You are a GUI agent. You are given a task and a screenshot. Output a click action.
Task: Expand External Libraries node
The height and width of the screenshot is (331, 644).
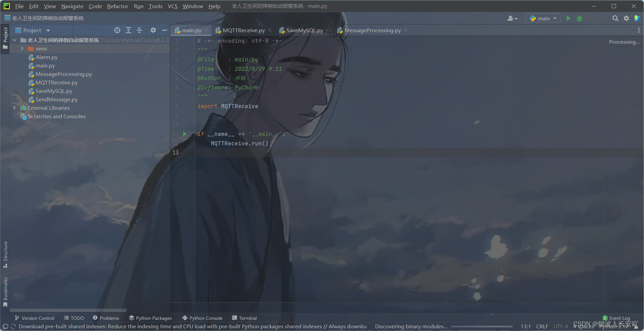pos(14,108)
